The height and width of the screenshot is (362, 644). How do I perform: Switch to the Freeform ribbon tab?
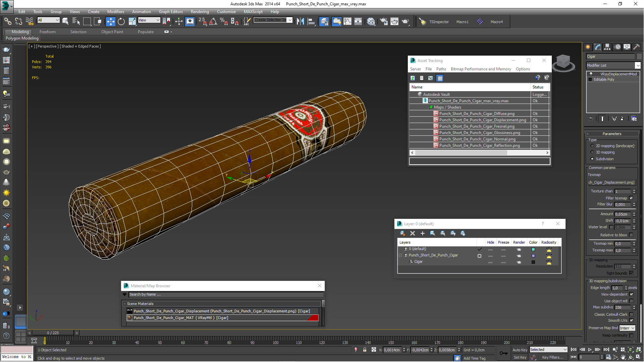(x=47, y=32)
